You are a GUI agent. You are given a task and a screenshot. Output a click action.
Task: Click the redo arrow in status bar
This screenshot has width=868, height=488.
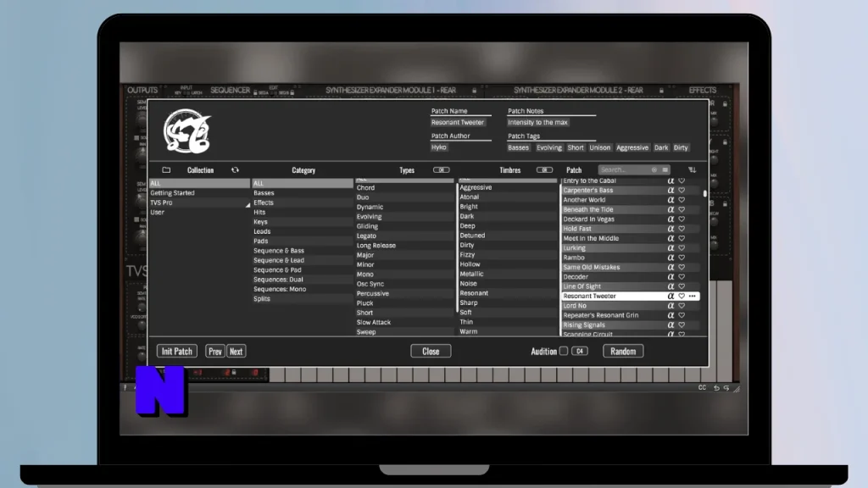coord(726,388)
